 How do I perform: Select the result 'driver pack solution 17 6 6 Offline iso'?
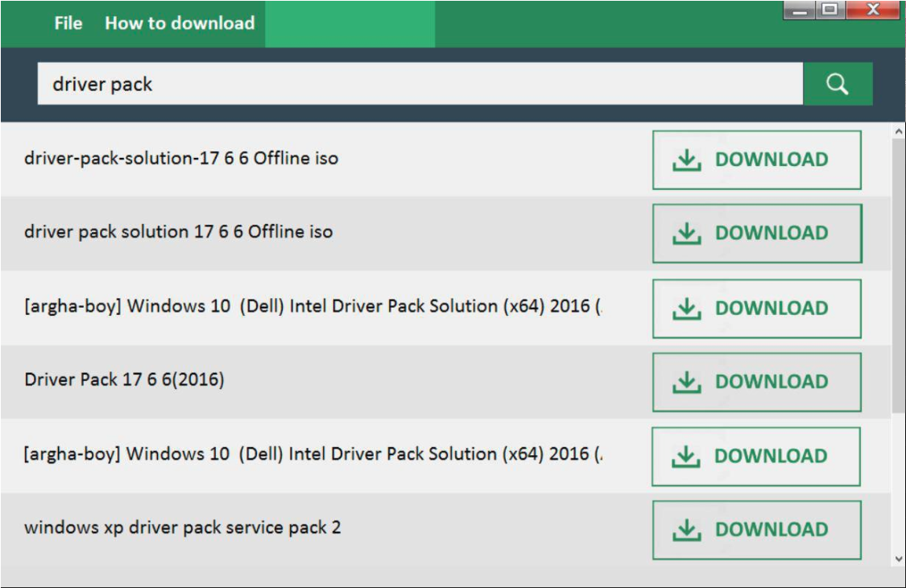[178, 232]
